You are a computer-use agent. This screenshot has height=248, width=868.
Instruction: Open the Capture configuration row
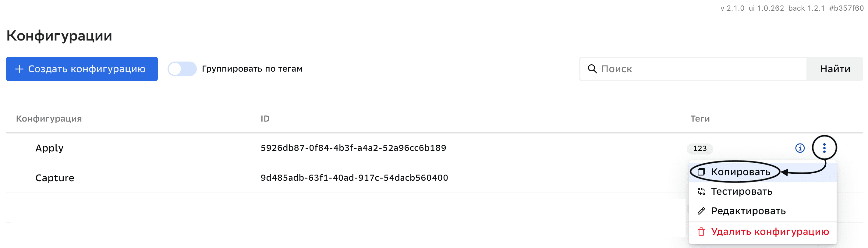tap(55, 178)
